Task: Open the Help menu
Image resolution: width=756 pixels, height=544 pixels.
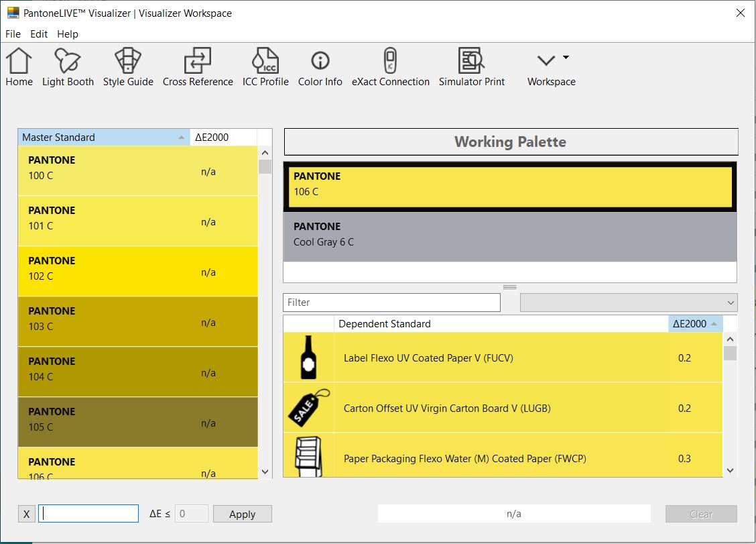Action: click(68, 34)
